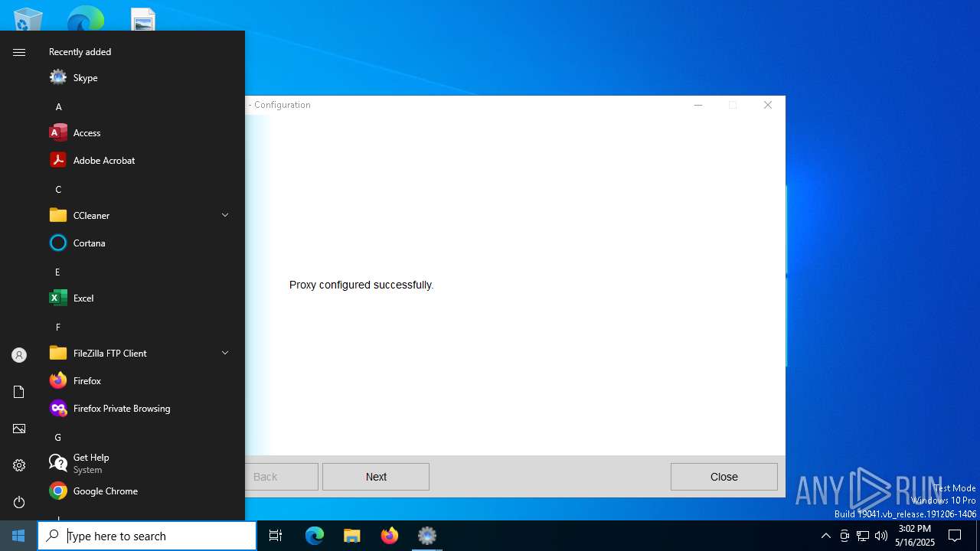The width and height of the screenshot is (980, 551).
Task: Open Get Help system app
Action: tap(141, 463)
